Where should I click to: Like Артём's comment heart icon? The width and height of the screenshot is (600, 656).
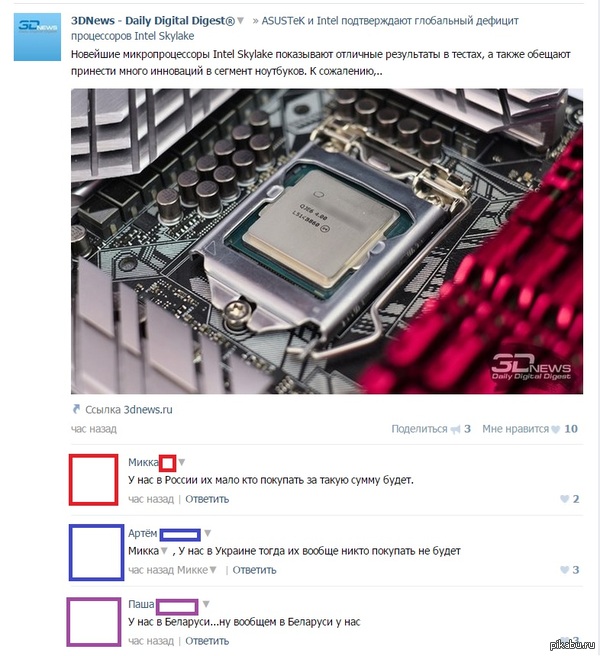point(564,570)
